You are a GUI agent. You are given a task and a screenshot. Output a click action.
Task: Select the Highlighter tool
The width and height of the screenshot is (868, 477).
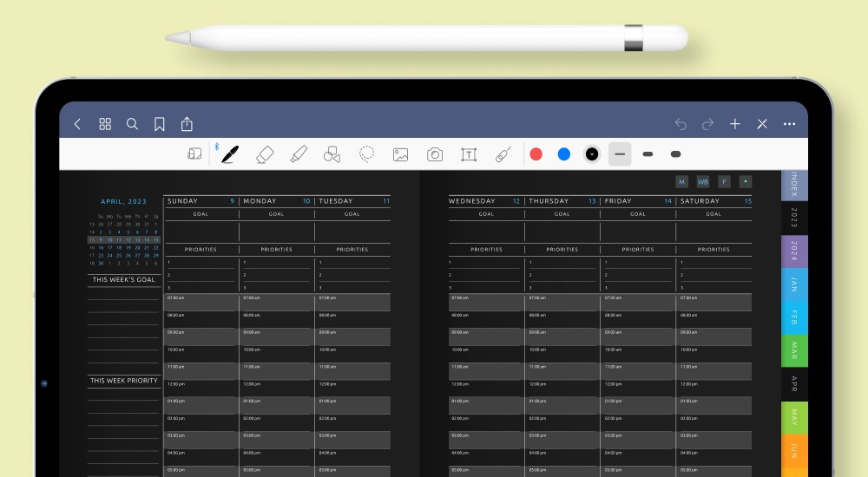(299, 154)
